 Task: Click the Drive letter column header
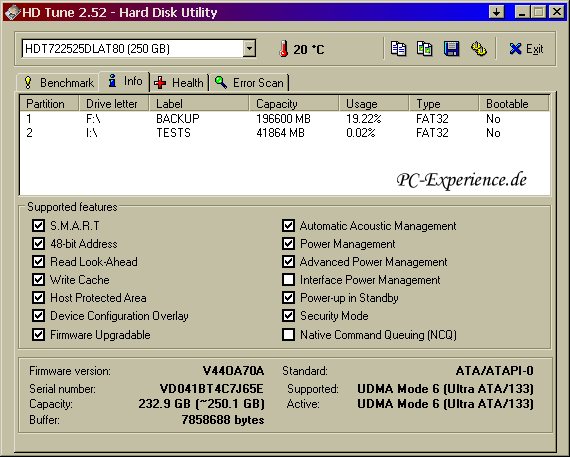point(114,104)
